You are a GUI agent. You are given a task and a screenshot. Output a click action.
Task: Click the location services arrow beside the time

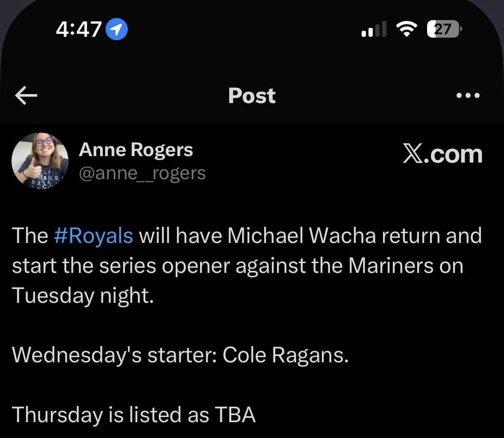(x=118, y=29)
